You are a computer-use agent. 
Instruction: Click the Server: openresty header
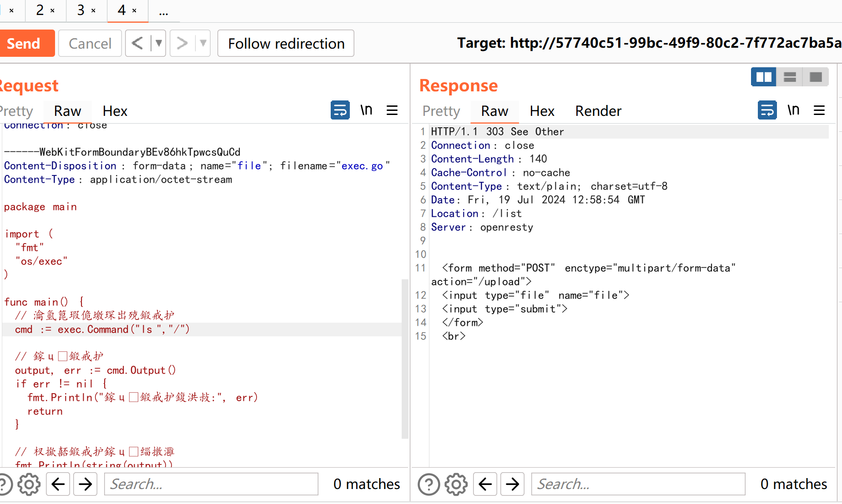(482, 227)
